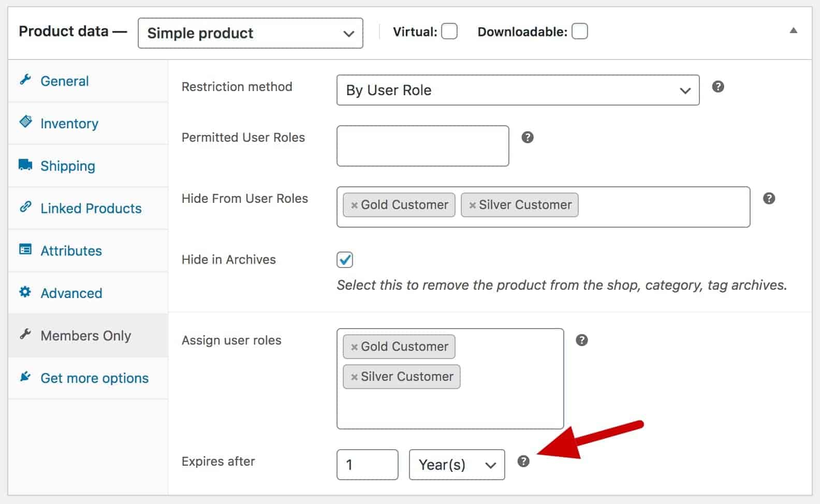Collapse the Product data panel

tap(793, 31)
